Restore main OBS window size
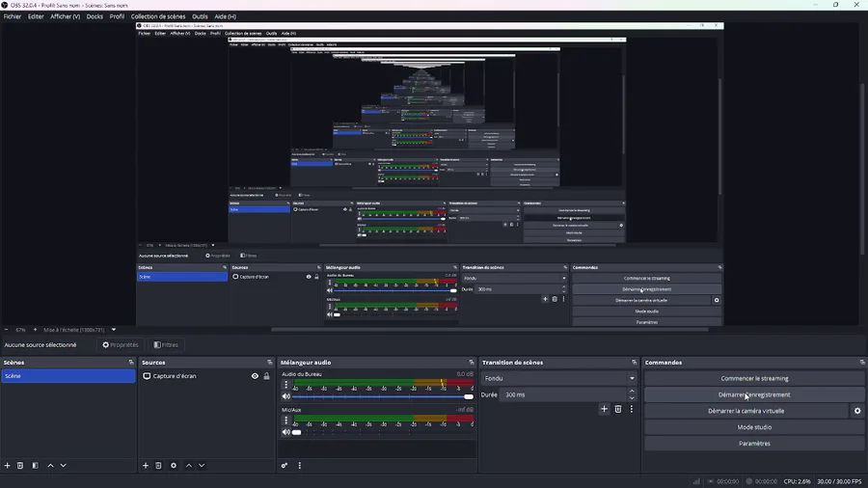The image size is (868, 488). (x=836, y=5)
